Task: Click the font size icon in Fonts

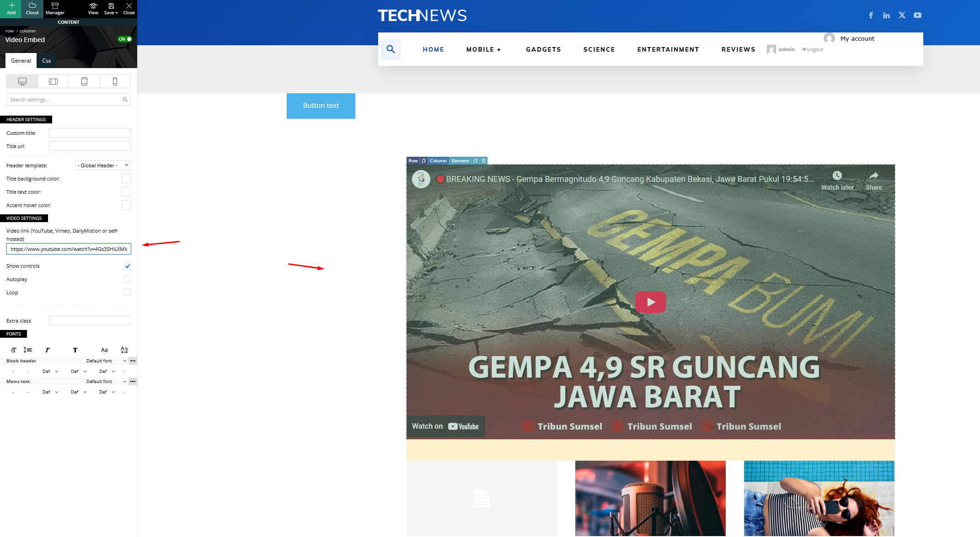Action: point(13,350)
